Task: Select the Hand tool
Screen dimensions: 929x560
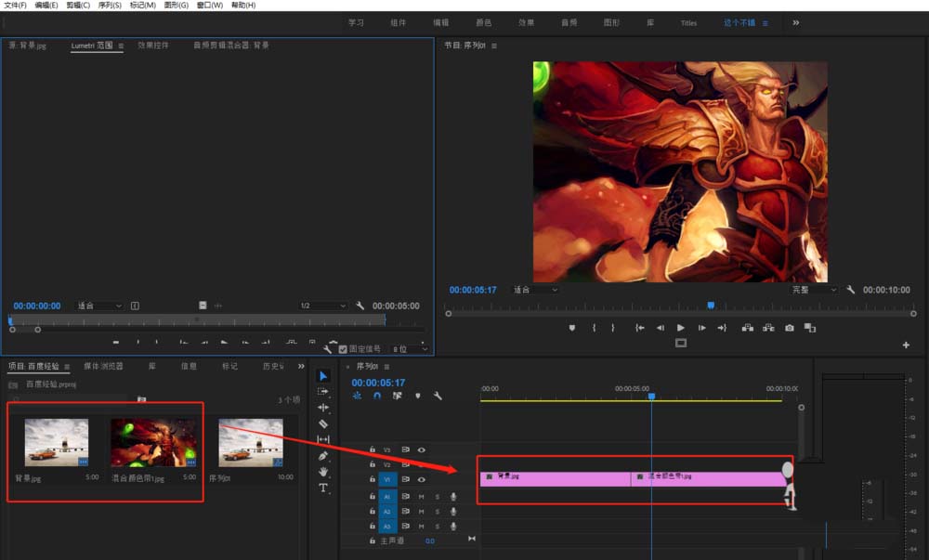Action: point(323,472)
